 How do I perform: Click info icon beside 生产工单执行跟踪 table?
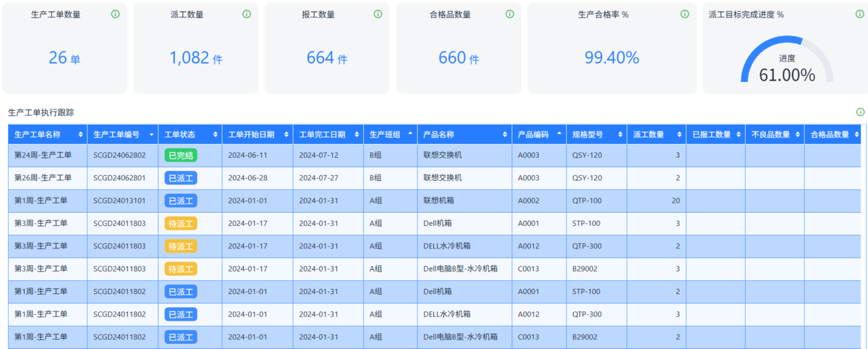(860, 112)
